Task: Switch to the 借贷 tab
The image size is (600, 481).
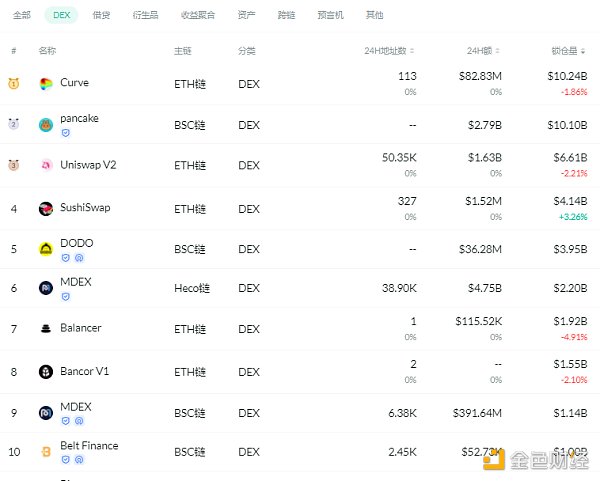Action: (x=101, y=15)
